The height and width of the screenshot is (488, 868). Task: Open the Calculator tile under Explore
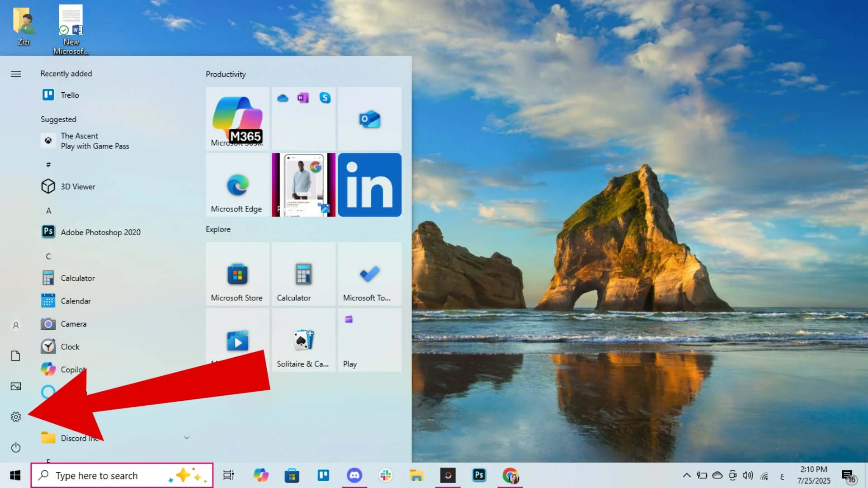[303, 274]
